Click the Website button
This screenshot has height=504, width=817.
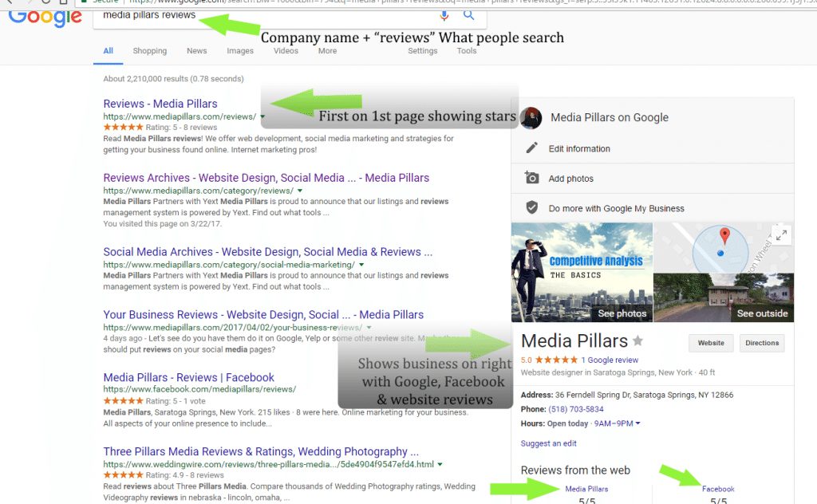711,343
